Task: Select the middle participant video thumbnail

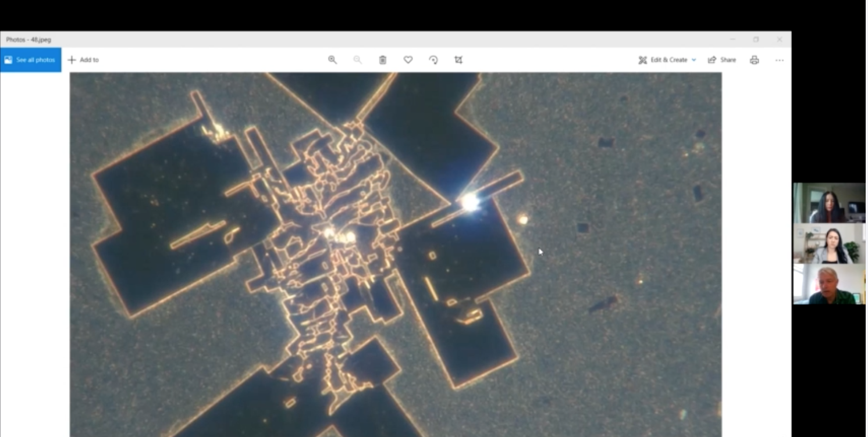Action: (829, 243)
